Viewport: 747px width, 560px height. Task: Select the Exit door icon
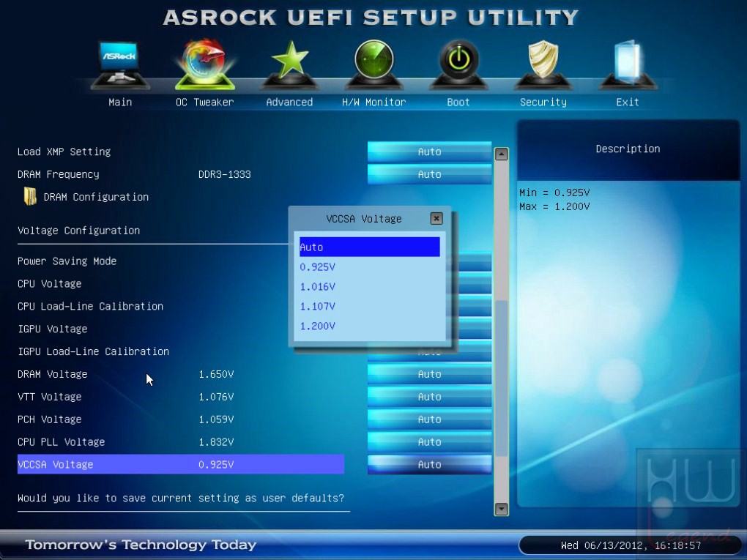coord(628,64)
